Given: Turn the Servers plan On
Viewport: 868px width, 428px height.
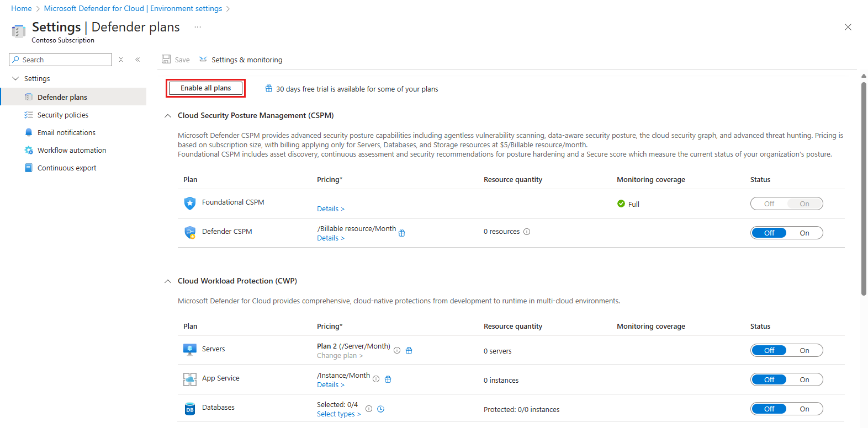Looking at the screenshot, I should pos(805,350).
